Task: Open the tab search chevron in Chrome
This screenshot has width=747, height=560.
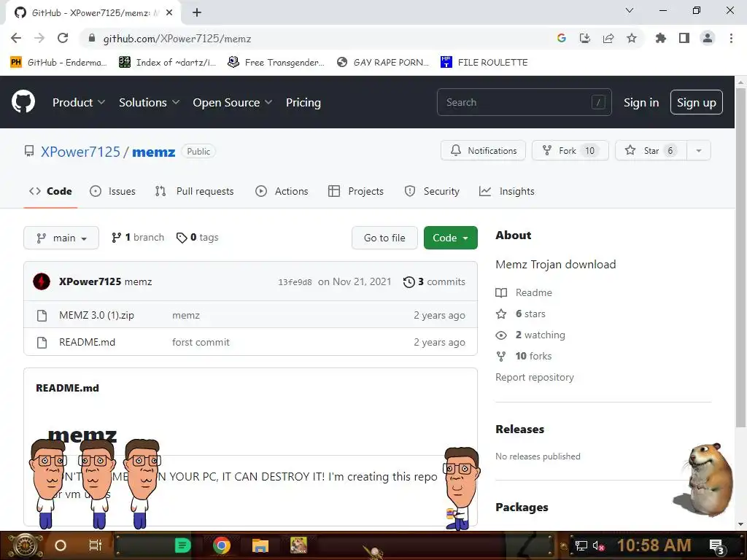Action: 630,10
